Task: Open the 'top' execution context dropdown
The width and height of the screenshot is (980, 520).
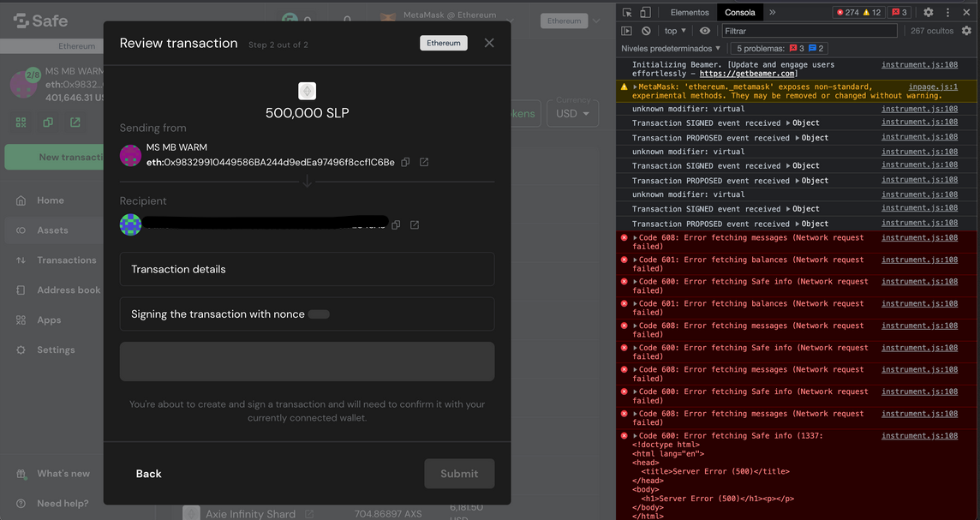Action: coord(676,31)
